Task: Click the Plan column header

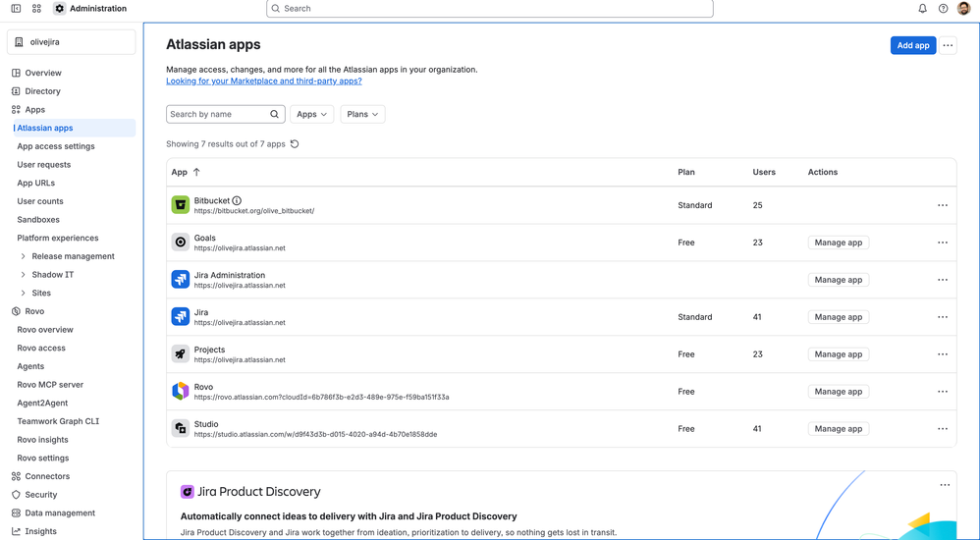Action: pyautogui.click(x=686, y=172)
